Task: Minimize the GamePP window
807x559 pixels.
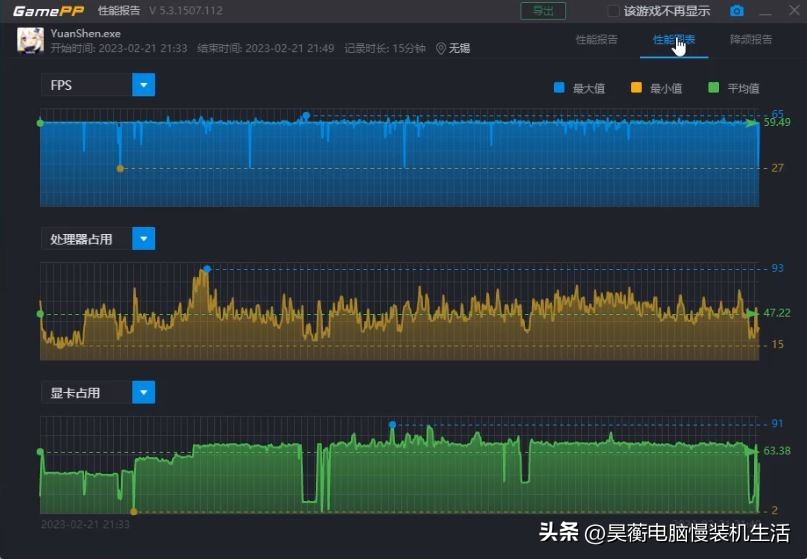Action: pos(766,12)
